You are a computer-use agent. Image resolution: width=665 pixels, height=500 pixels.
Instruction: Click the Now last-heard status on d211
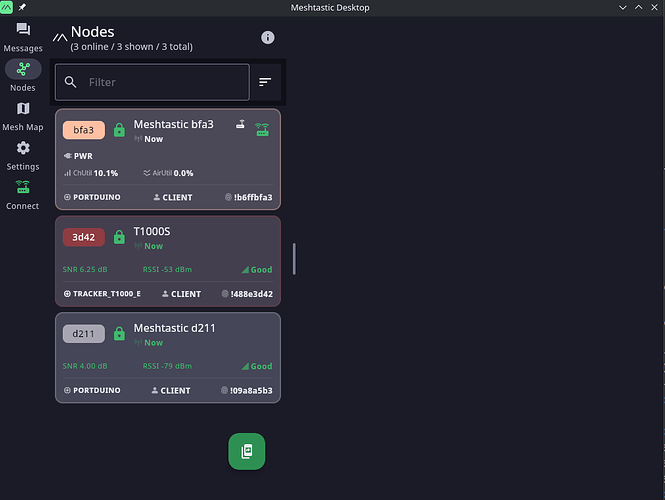coord(149,343)
